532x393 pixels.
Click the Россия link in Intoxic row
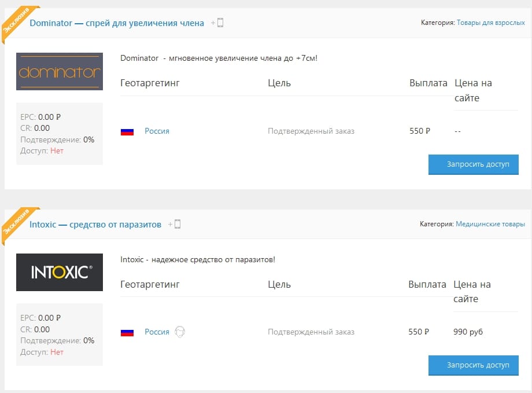coord(157,332)
